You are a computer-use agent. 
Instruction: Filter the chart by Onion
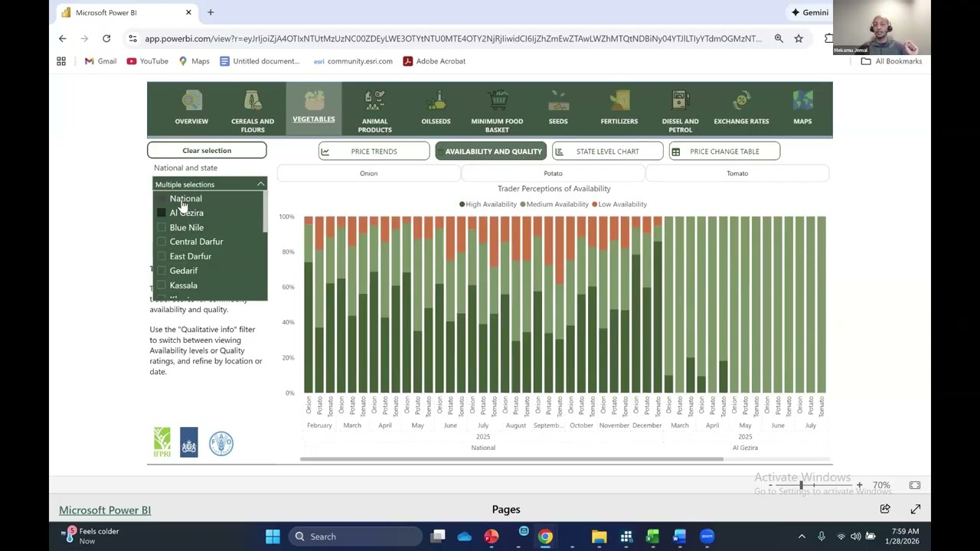368,174
